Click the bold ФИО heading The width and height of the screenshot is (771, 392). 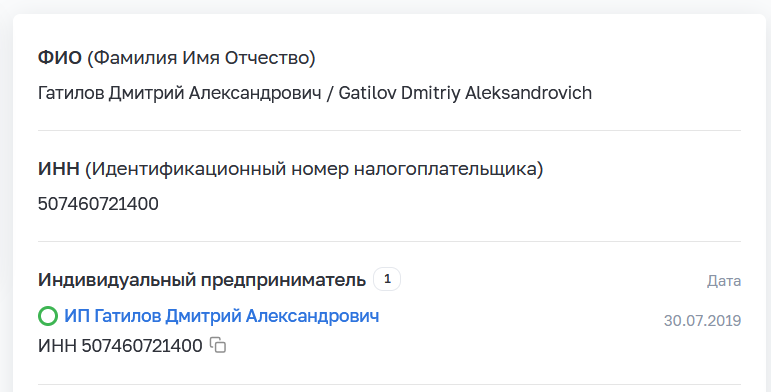tap(59, 58)
